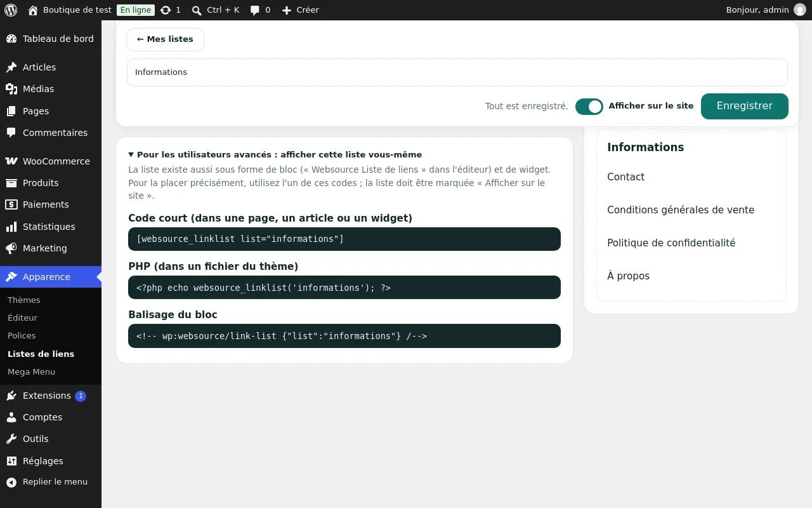812x508 pixels.
Task: Click the Paiements dollar icon
Action: tap(11, 204)
